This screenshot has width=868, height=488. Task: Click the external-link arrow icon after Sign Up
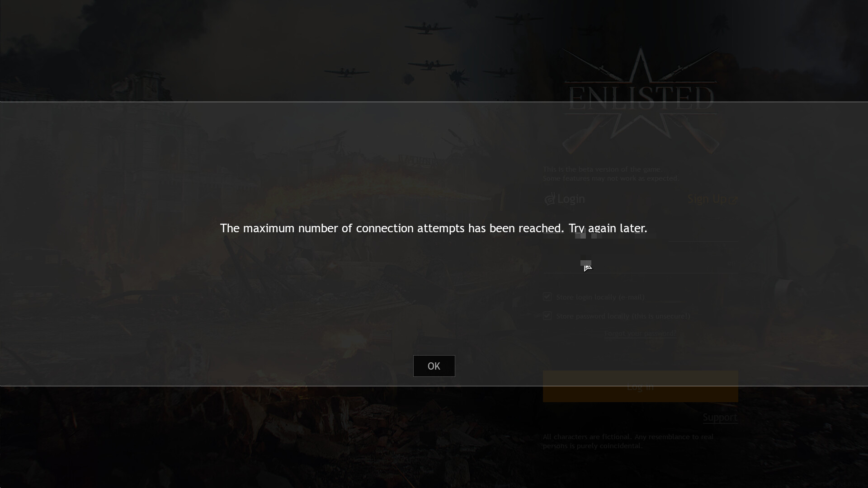click(733, 199)
